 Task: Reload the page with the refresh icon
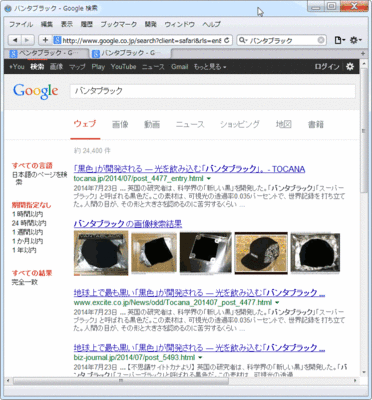[x=227, y=40]
